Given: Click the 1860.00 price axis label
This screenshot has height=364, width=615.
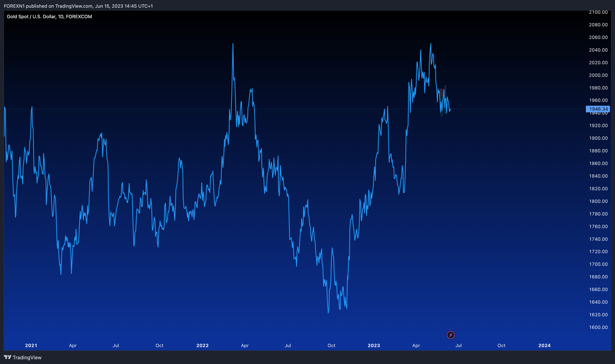Looking at the screenshot, I should pos(598,163).
